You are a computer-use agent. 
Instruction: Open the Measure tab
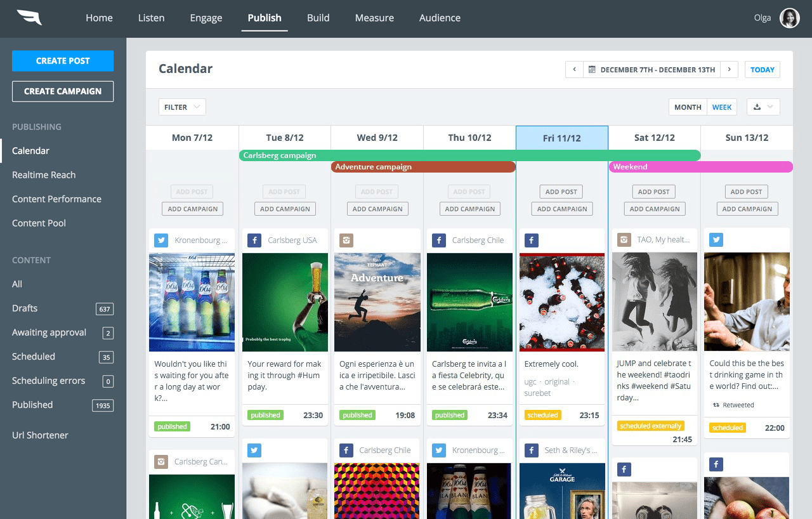[374, 18]
